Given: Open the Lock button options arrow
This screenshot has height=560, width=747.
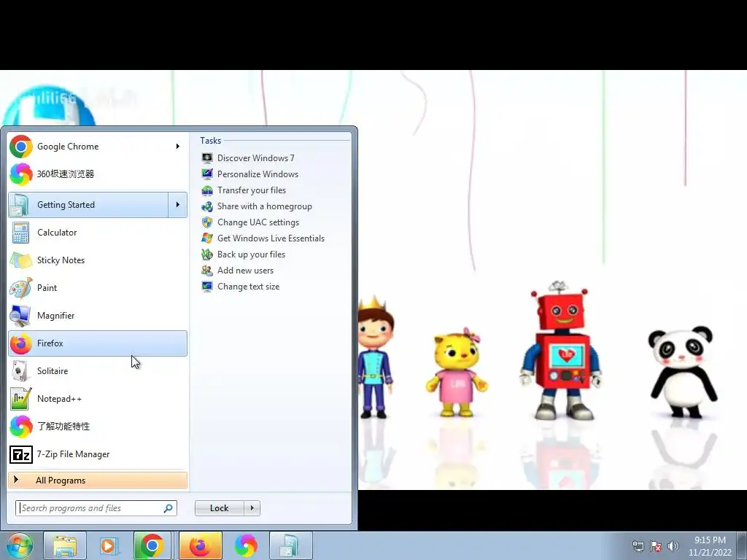Looking at the screenshot, I should [252, 508].
